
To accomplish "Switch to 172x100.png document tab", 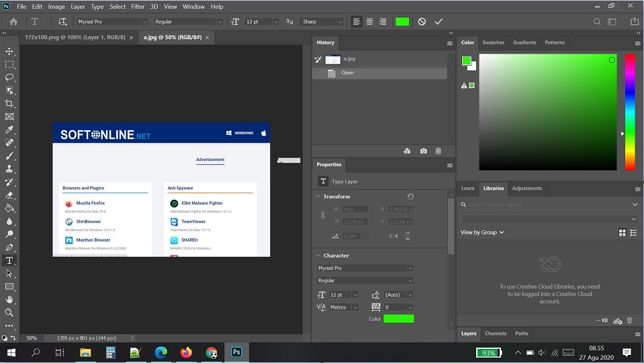I will coord(75,38).
